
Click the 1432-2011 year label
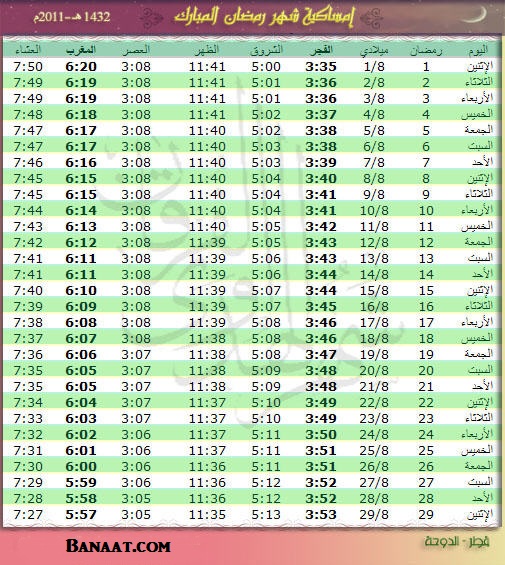click(72, 17)
